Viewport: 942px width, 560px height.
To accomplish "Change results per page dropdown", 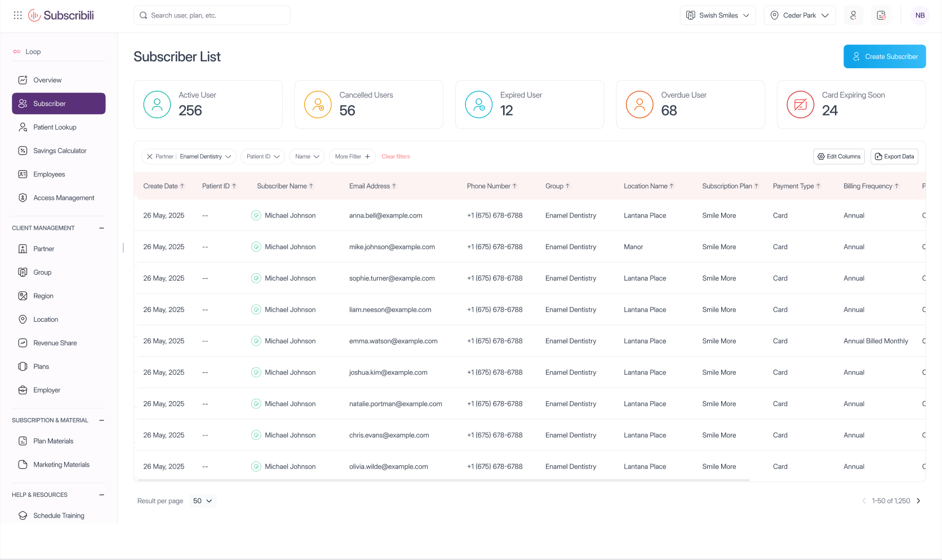I will 202,501.
